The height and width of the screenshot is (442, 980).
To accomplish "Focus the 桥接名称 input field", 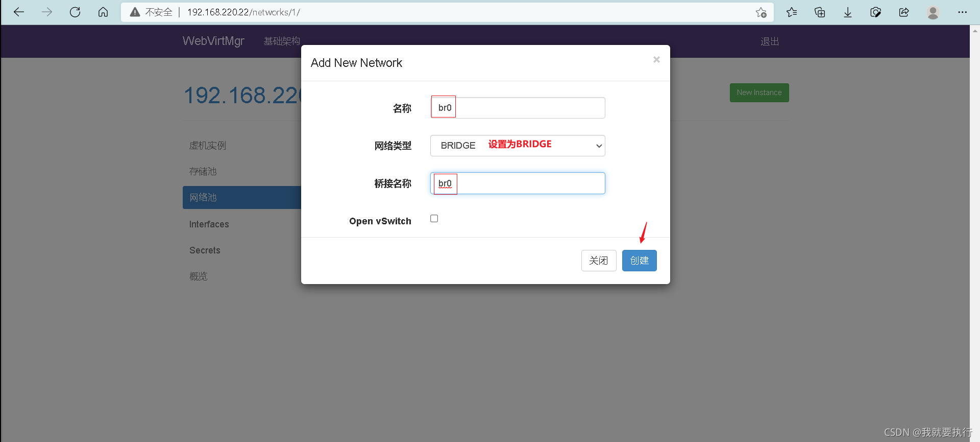I will pyautogui.click(x=518, y=183).
